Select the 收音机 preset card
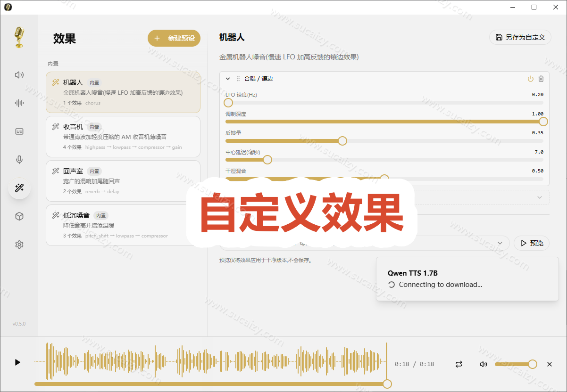This screenshot has width=567, height=392. click(x=123, y=137)
